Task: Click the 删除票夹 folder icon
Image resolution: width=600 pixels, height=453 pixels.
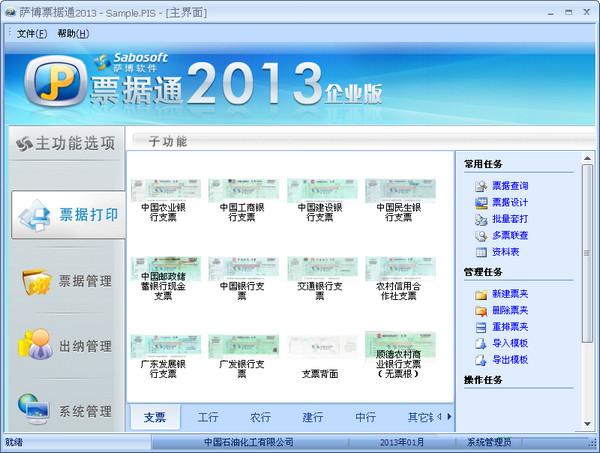Action: click(481, 311)
